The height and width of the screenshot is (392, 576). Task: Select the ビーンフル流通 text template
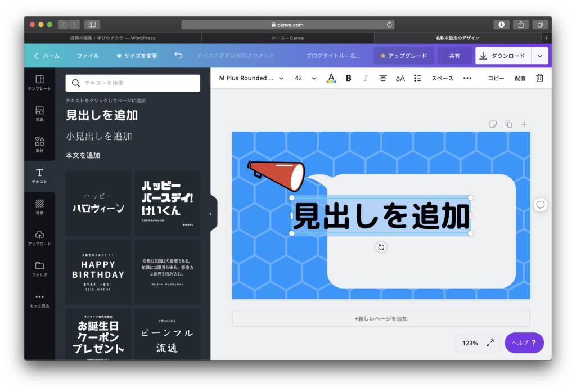click(168, 334)
